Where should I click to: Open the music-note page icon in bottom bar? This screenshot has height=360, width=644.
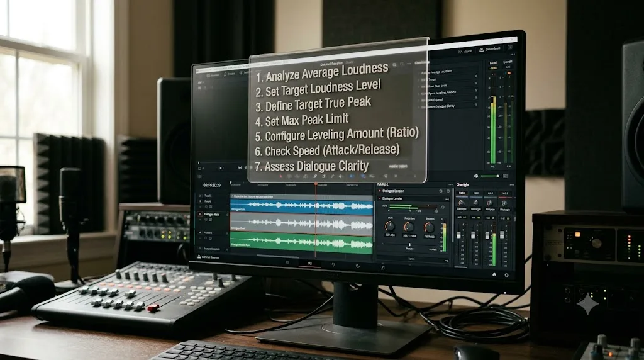[x=383, y=267]
